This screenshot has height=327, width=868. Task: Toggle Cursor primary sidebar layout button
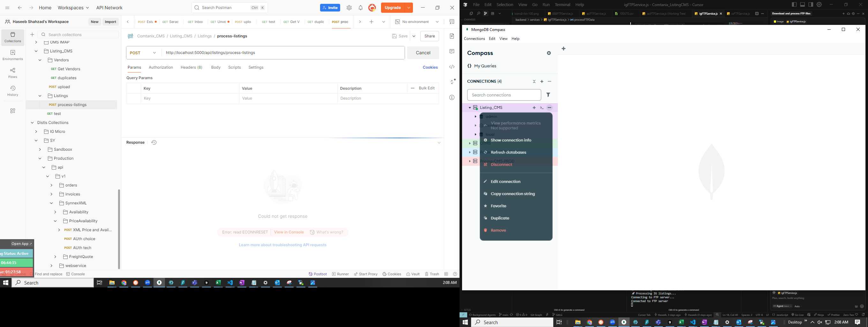pos(794,4)
